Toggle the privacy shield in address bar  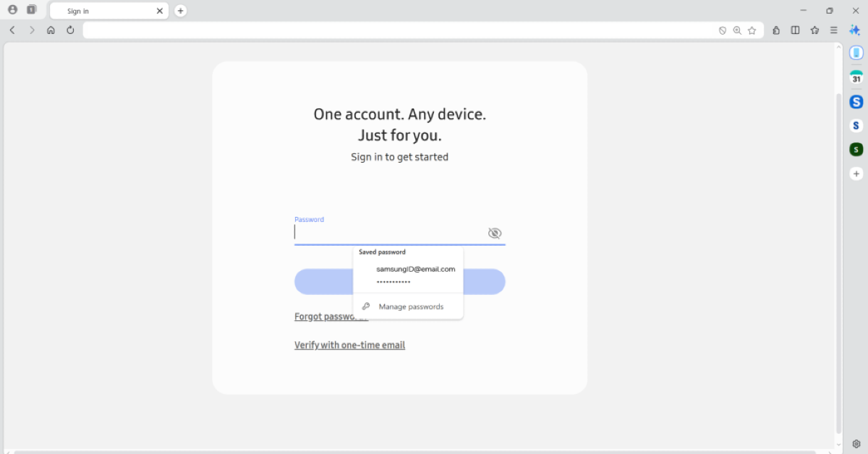coord(722,30)
